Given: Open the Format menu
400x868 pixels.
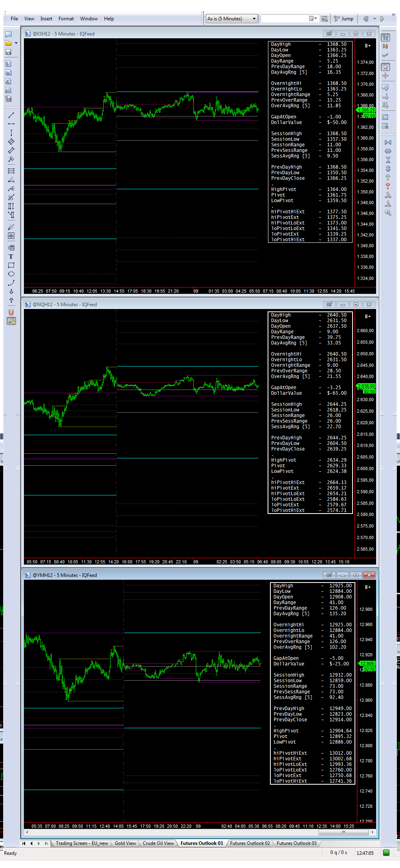Looking at the screenshot, I should tap(66, 19).
